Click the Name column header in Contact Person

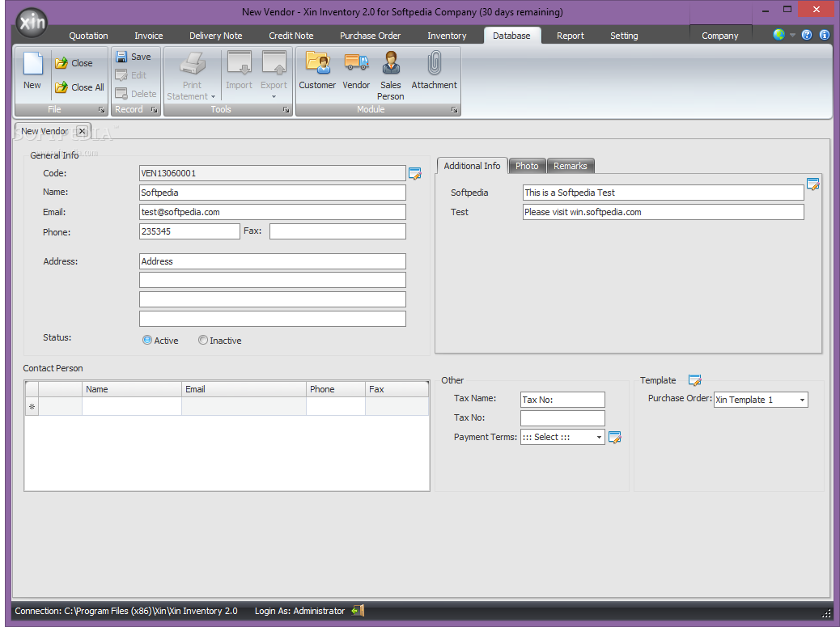pyautogui.click(x=132, y=389)
